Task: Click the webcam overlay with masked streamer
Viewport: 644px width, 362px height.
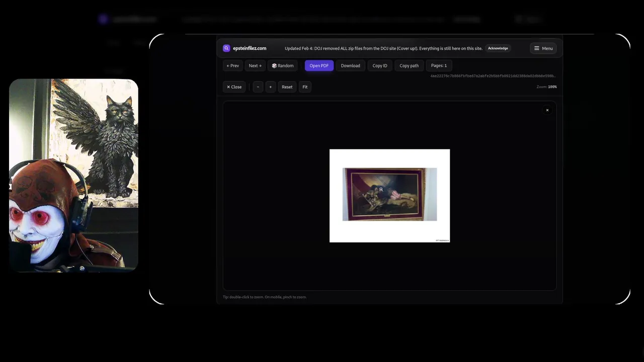Action: coord(73,175)
